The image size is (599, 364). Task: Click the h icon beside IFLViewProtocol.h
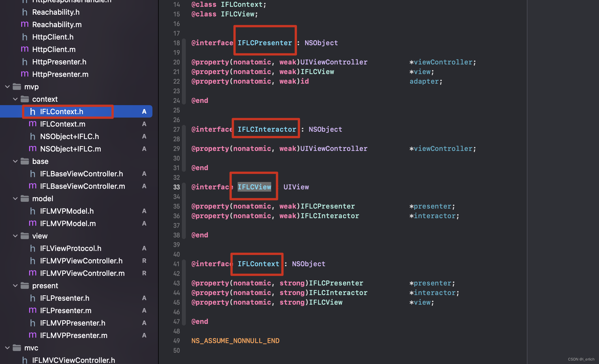click(x=33, y=248)
